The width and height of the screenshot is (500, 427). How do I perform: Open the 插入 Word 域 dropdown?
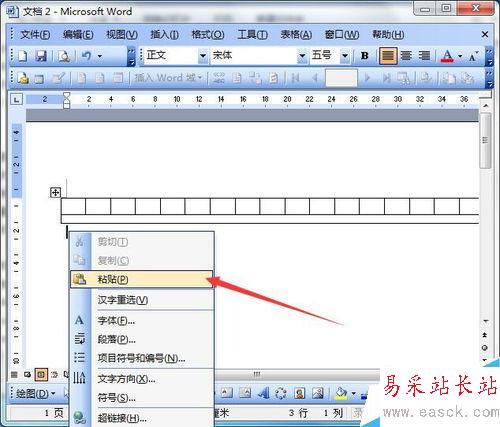(168, 78)
